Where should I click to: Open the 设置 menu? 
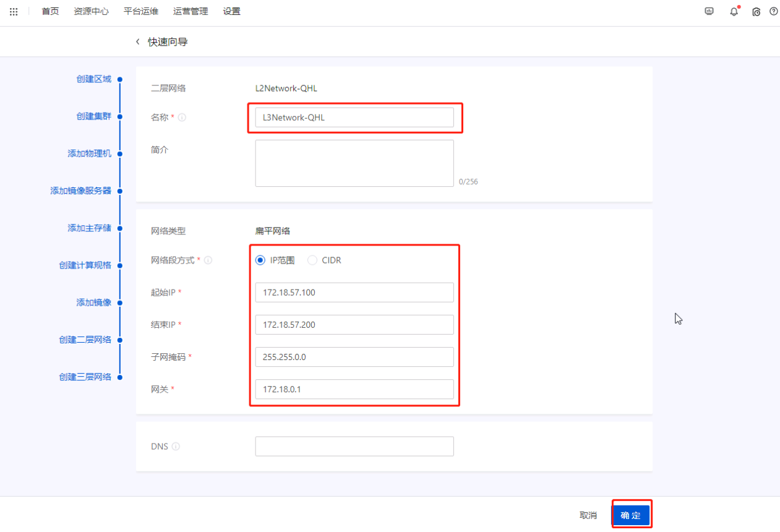pos(231,11)
